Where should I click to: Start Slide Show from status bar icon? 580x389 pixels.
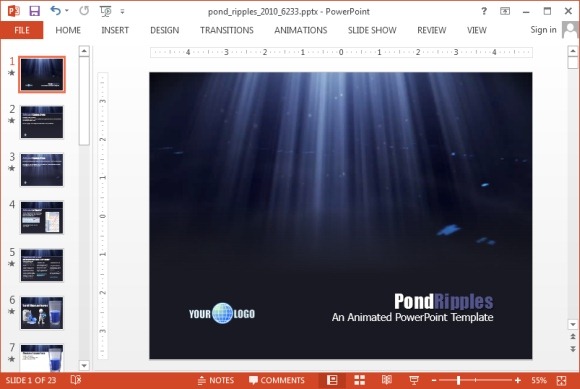click(414, 380)
